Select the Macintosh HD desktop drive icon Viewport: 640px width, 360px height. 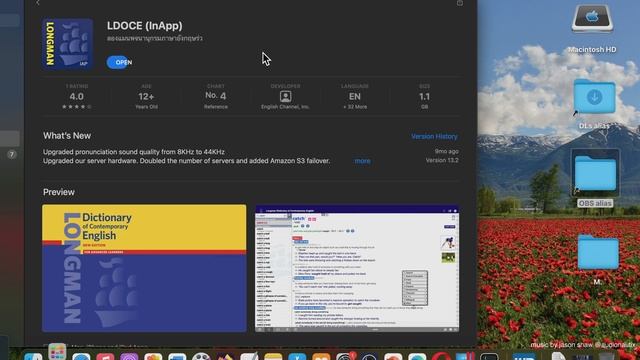point(592,19)
